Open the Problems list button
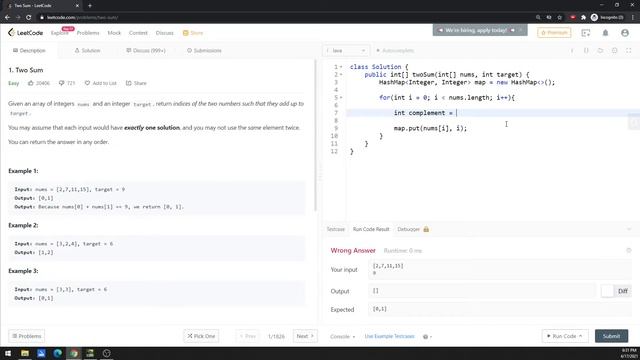This screenshot has height=360, width=640. 27,336
